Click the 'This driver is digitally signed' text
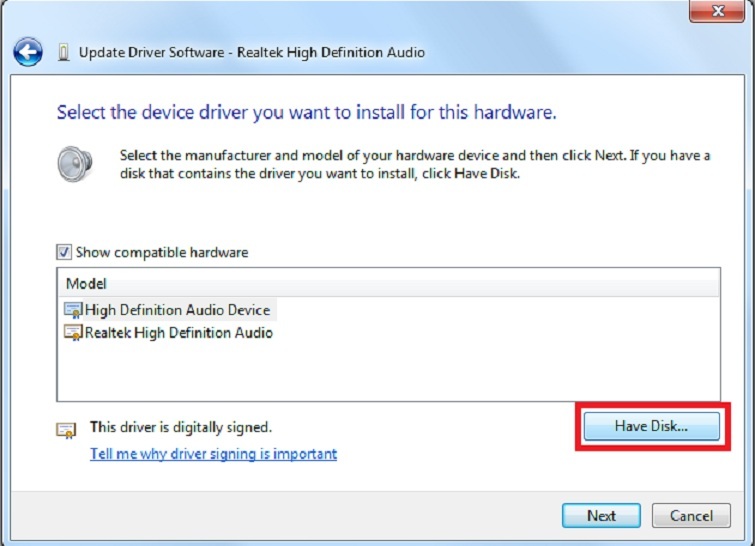This screenshot has height=546, width=755. tap(181, 427)
